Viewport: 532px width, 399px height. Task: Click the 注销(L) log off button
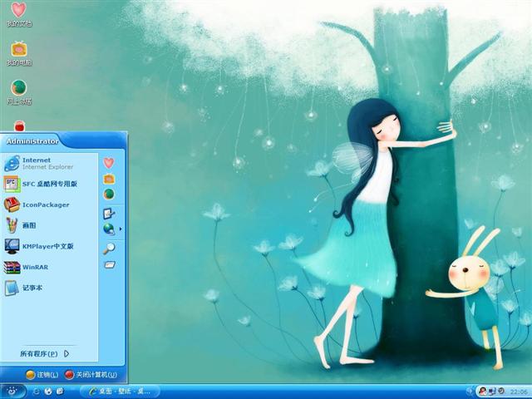tap(43, 375)
